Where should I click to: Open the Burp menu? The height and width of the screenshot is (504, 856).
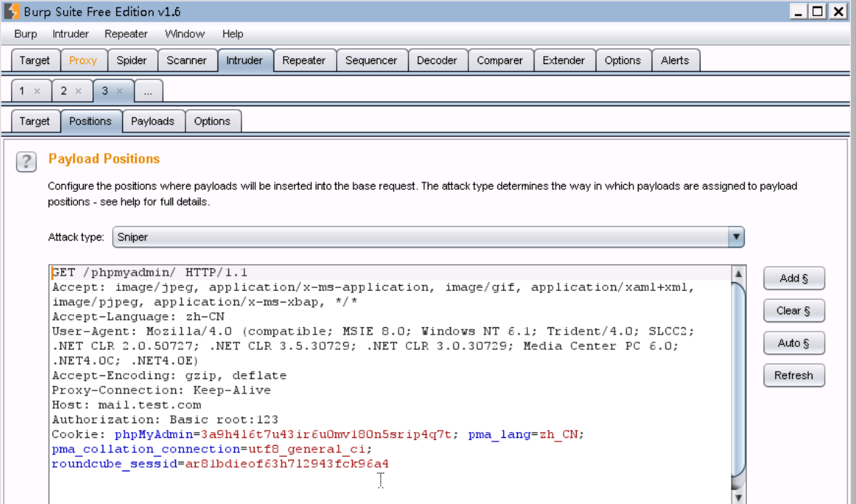(x=25, y=34)
